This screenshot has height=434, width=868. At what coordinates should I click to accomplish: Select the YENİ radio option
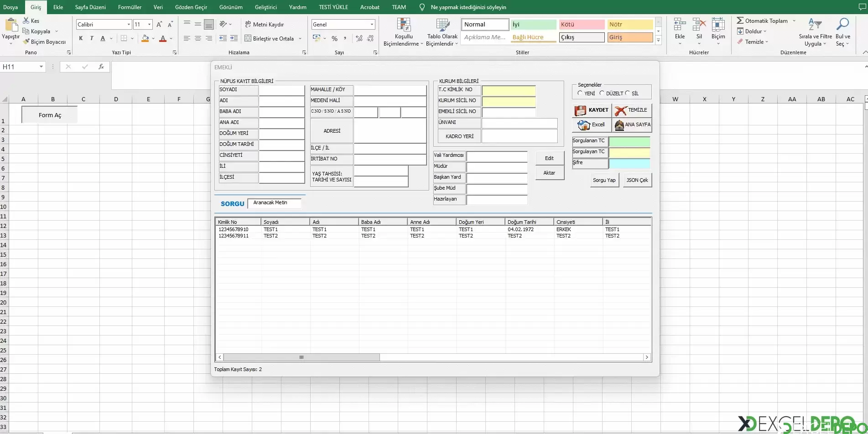(x=580, y=93)
